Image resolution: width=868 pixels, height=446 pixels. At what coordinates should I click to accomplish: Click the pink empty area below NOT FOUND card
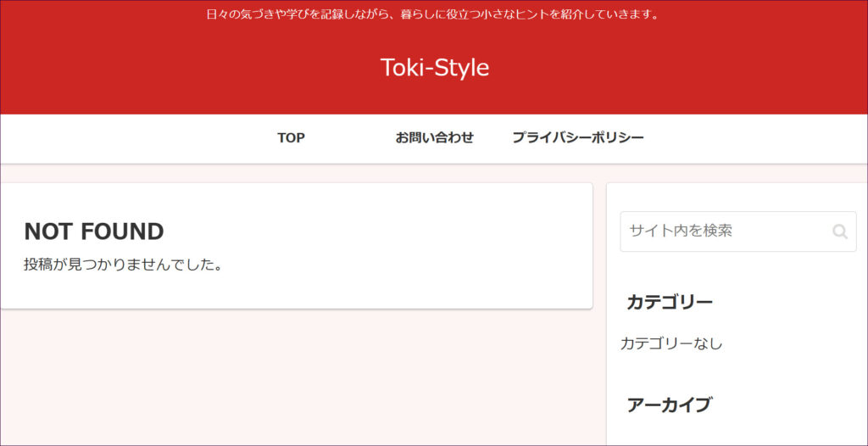coord(297,382)
